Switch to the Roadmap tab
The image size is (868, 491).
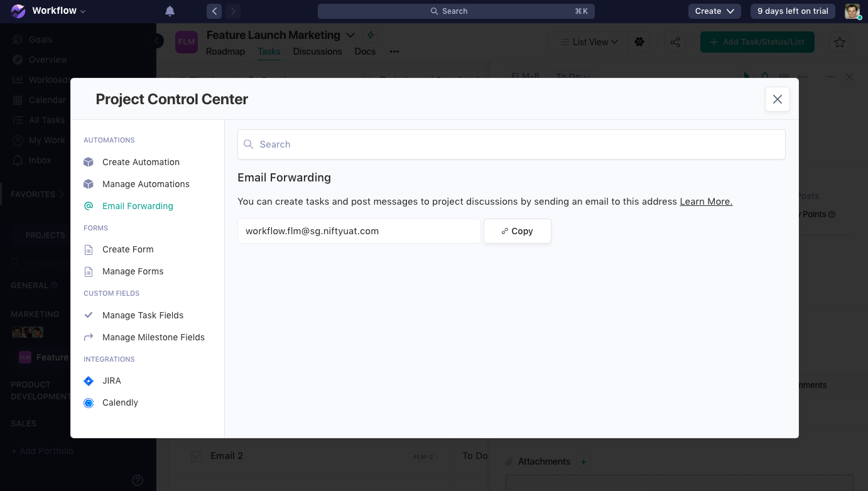point(225,51)
